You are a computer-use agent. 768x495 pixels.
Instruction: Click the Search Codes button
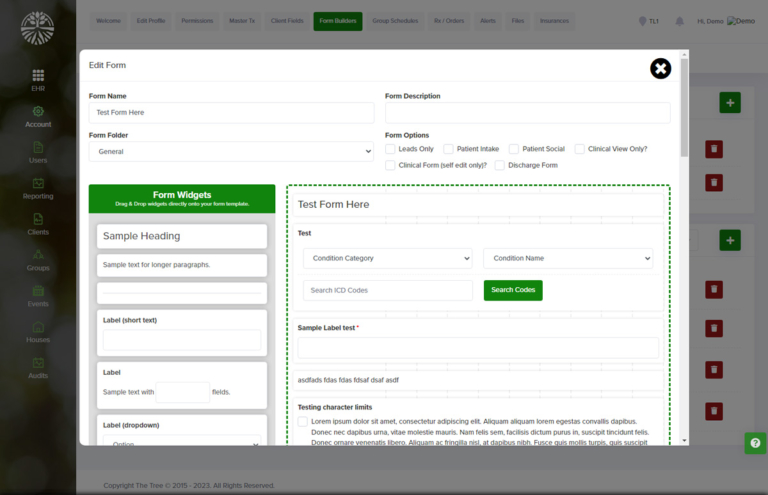point(513,290)
